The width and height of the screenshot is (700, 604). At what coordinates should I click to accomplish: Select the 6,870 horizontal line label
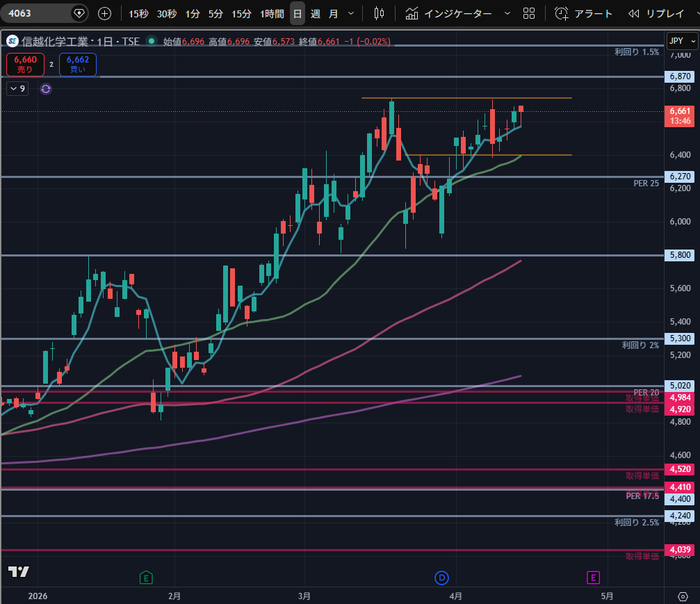pyautogui.click(x=679, y=76)
